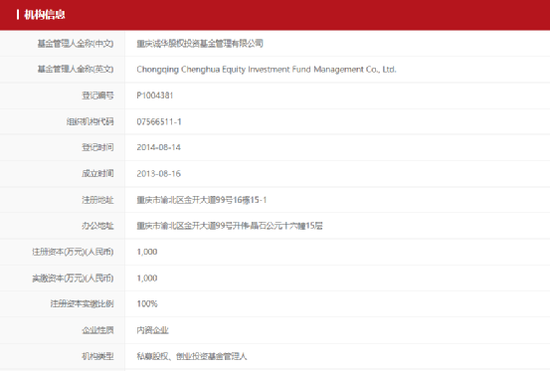The height and width of the screenshot is (371, 550).
Task: Select registration number P1004381
Action: (155, 95)
